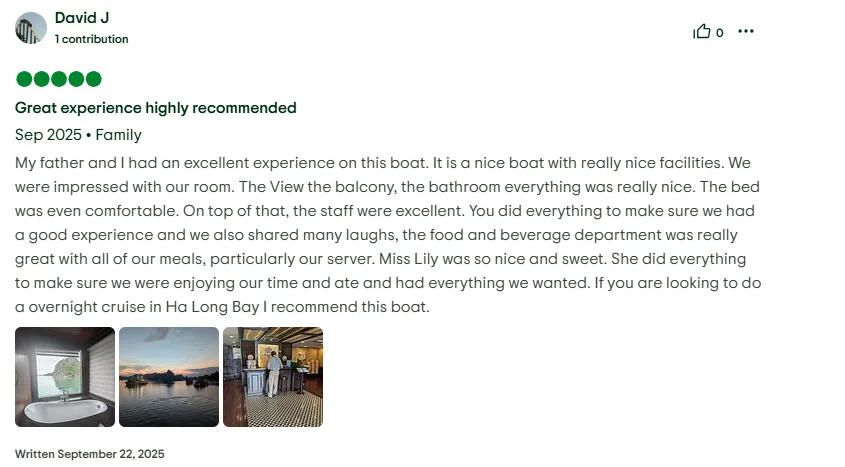Click the second green rating bubble
This screenshot has height=467, width=845.
tap(41, 79)
